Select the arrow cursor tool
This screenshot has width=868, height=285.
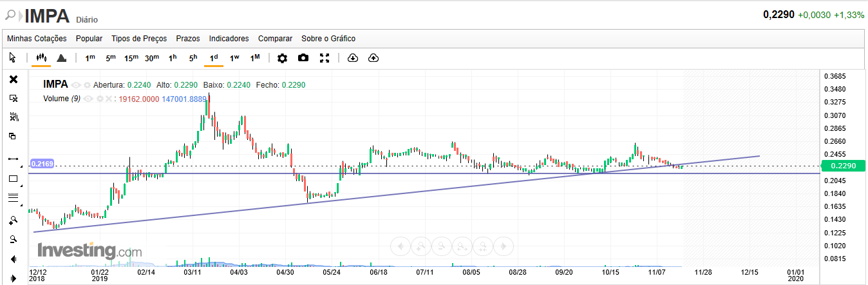click(13, 58)
